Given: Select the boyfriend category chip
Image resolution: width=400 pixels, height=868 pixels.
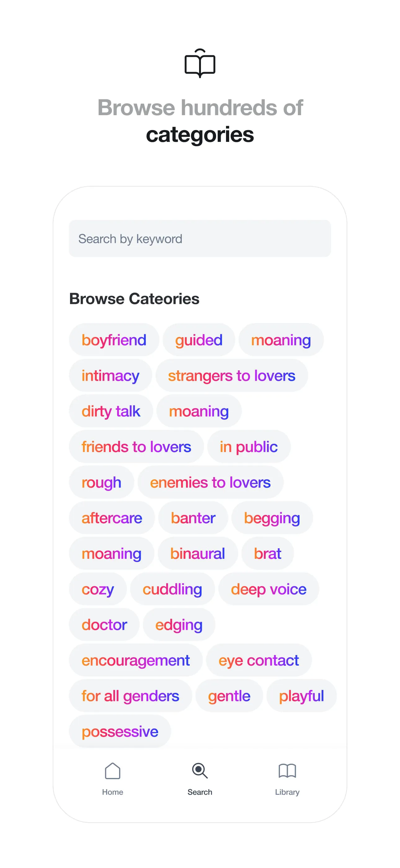Looking at the screenshot, I should (x=114, y=340).
